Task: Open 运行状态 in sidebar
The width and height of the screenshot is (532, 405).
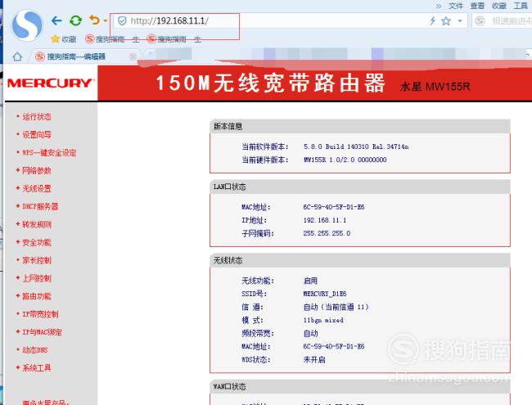Action: click(x=37, y=117)
